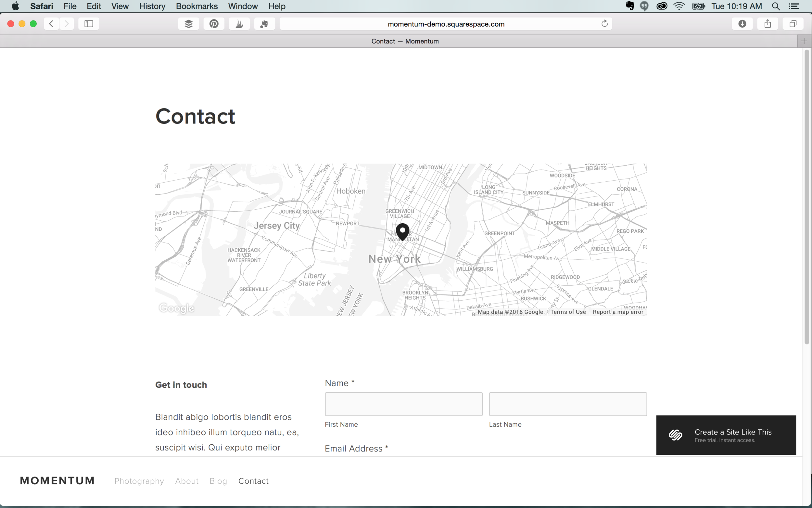Click the Buffer stacked-layers extension icon
Image resolution: width=812 pixels, height=508 pixels.
pyautogui.click(x=189, y=23)
